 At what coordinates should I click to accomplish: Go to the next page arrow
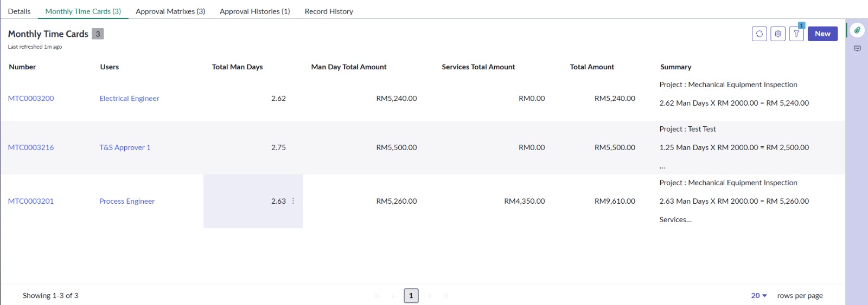click(x=428, y=296)
